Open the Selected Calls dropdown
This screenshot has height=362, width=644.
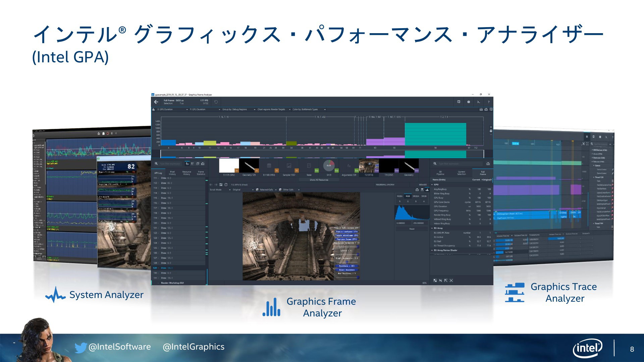266,190
